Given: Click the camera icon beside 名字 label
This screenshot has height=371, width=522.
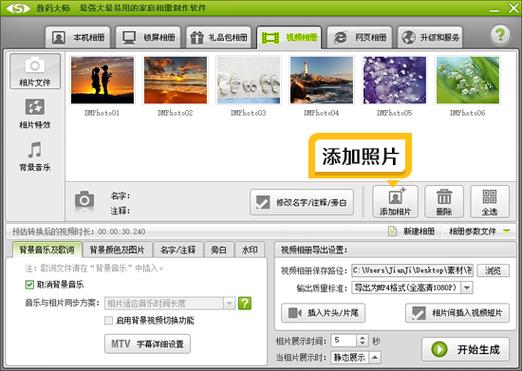Looking at the screenshot, I should click(x=84, y=200).
